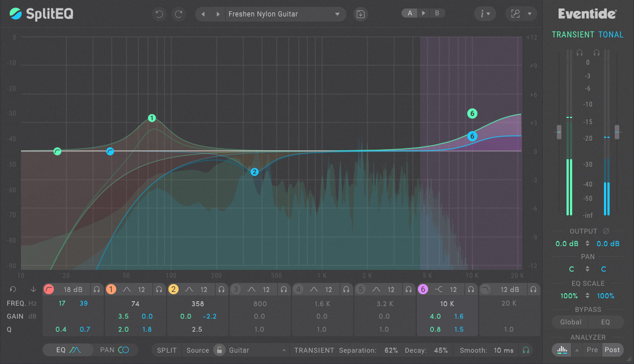This screenshot has height=364, width=634.
Task: Solo the low cut 18 dB band
Action: [96, 289]
